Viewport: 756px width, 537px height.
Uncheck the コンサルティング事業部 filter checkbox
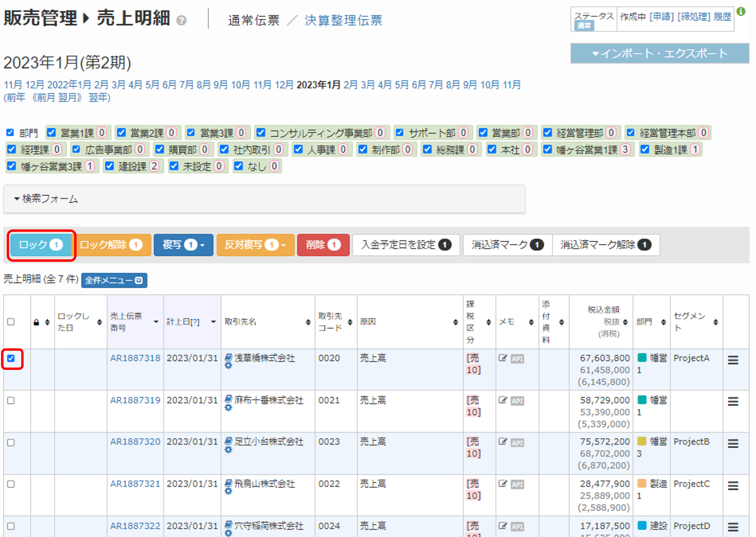click(261, 132)
